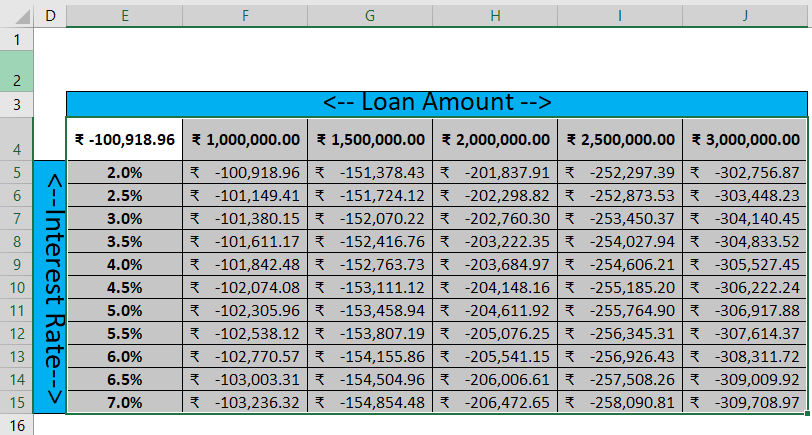Select the row 10 header

16,287
